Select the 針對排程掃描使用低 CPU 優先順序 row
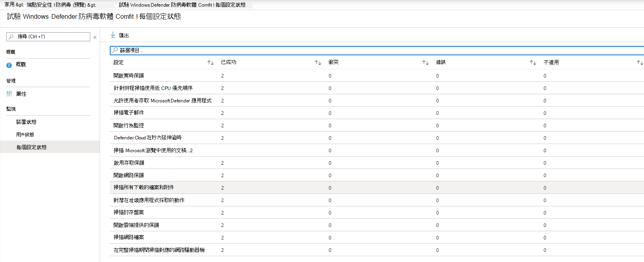The image size is (644, 262). (377, 88)
